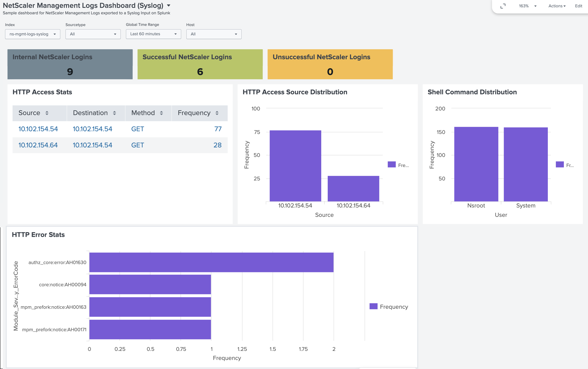This screenshot has width=588, height=369.
Task: Click GET method in first table row
Action: pyautogui.click(x=138, y=129)
